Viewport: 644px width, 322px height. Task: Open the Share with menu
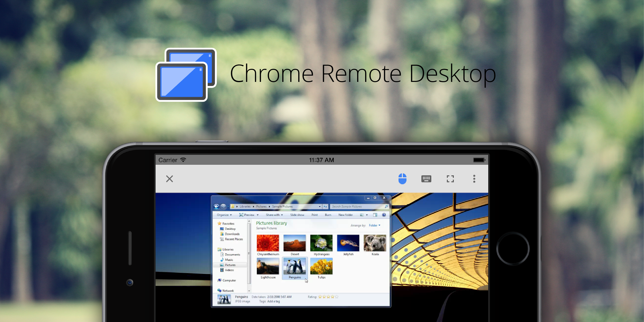click(274, 215)
